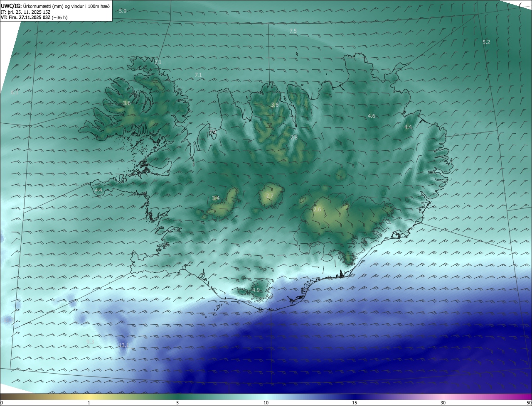The image size is (532, 406).
Task: Pick the 8.1 value label
Action: coord(15,93)
